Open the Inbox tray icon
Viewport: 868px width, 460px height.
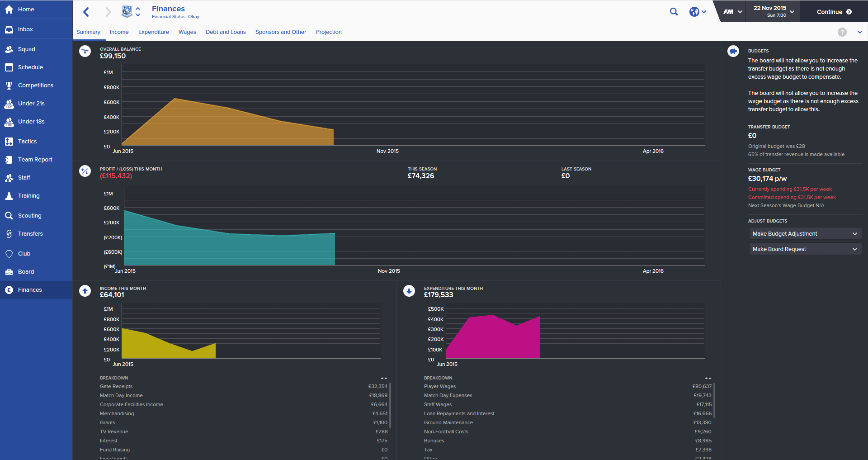pyautogui.click(x=9, y=29)
